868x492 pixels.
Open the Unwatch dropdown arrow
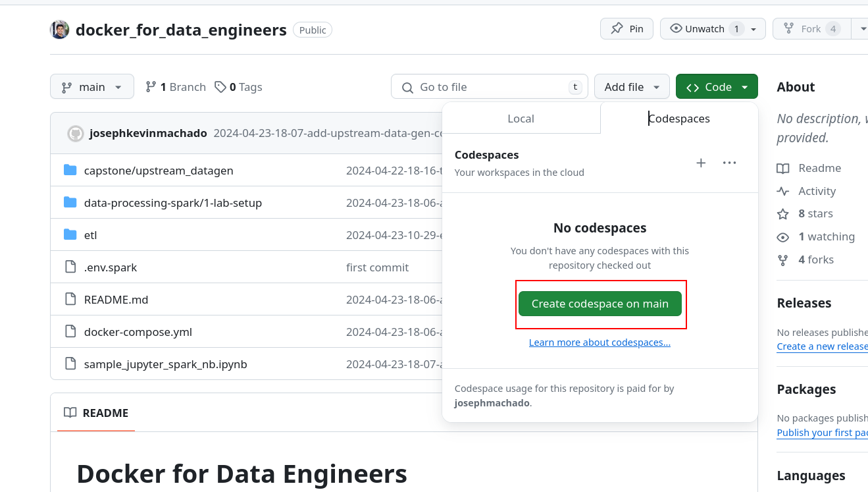pos(754,29)
